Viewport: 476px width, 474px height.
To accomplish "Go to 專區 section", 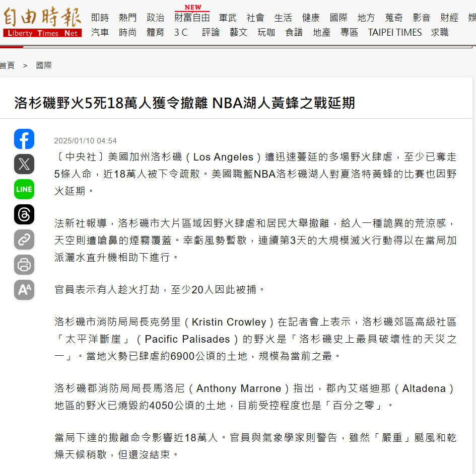I will (350, 32).
